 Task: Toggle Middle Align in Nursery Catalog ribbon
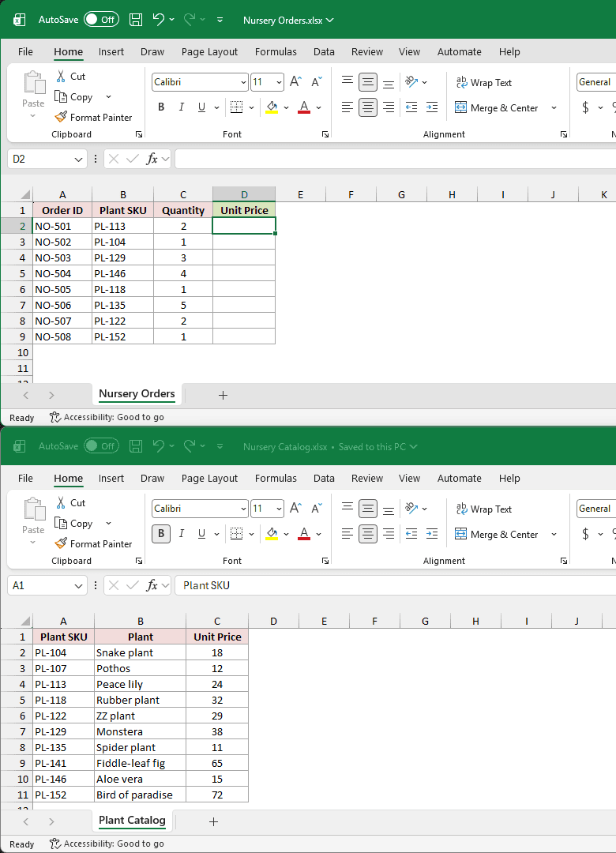tap(368, 509)
